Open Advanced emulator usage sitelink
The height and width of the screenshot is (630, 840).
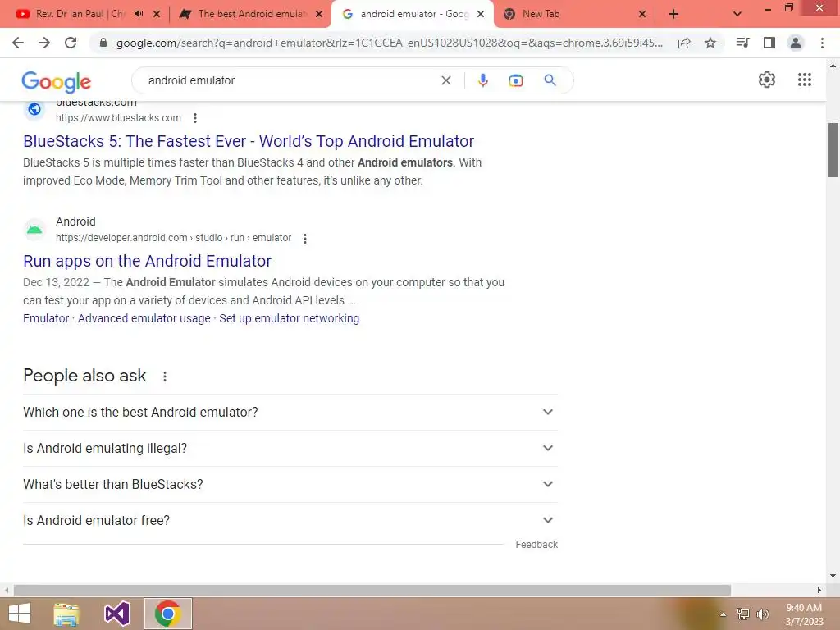(x=144, y=318)
